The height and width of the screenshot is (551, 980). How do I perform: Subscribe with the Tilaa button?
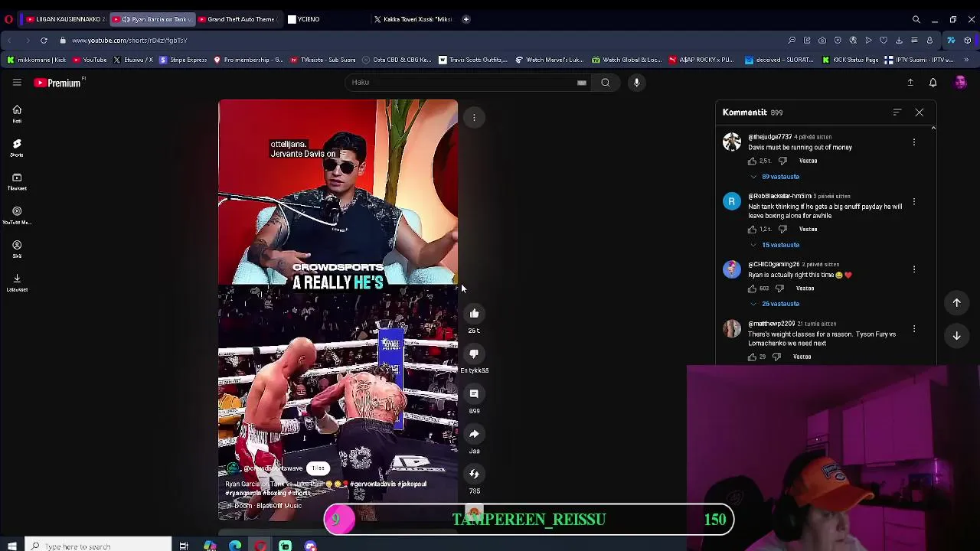318,468
